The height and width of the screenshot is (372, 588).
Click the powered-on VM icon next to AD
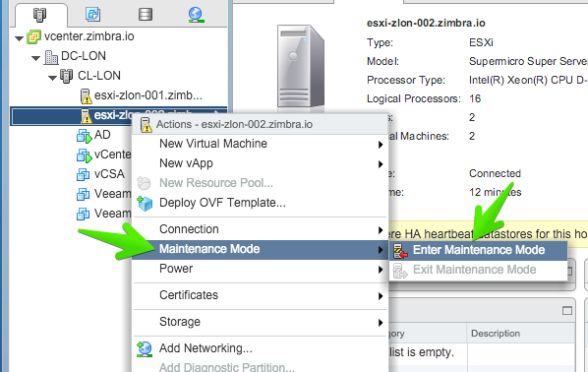[84, 136]
